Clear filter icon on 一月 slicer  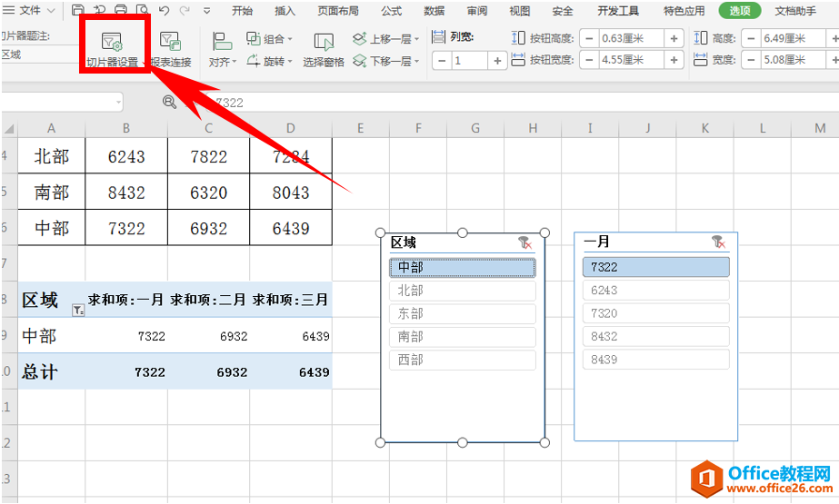719,242
